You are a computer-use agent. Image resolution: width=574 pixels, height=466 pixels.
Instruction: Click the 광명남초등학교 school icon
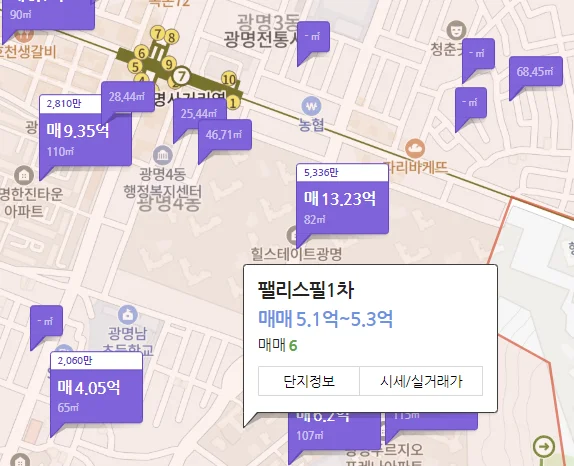click(x=128, y=315)
